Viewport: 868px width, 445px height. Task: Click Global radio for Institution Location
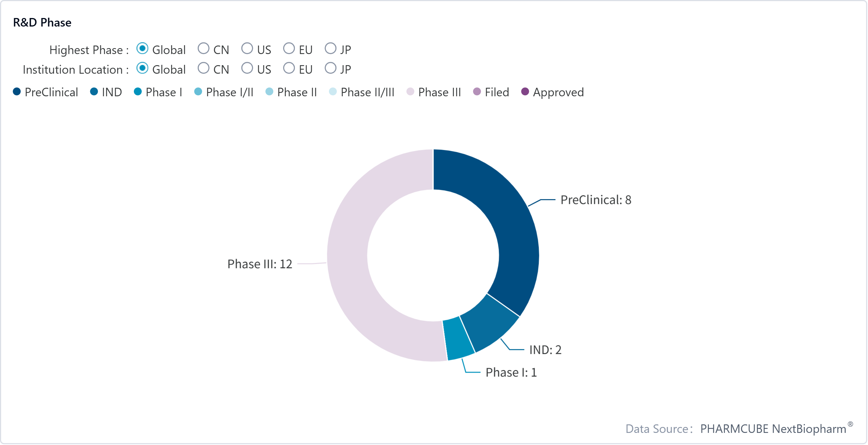(x=142, y=68)
